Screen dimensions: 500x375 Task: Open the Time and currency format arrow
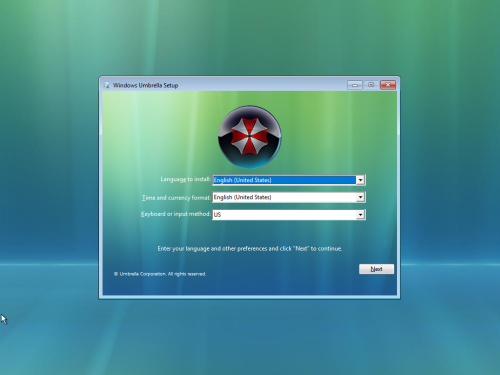[360, 197]
